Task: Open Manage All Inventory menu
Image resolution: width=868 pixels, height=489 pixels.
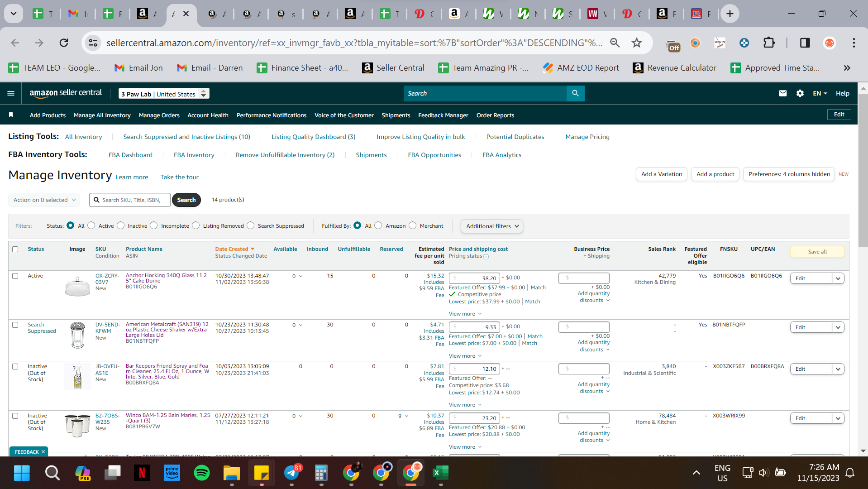Action: 102,115
